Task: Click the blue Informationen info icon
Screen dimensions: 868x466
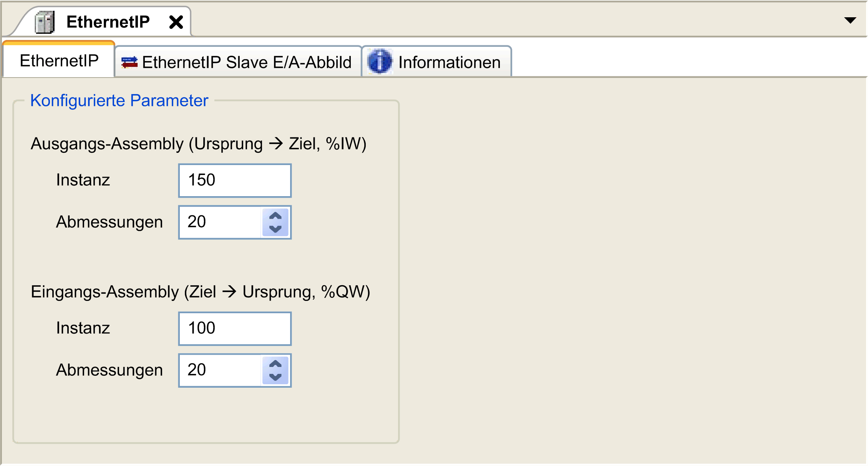Action: [x=380, y=62]
